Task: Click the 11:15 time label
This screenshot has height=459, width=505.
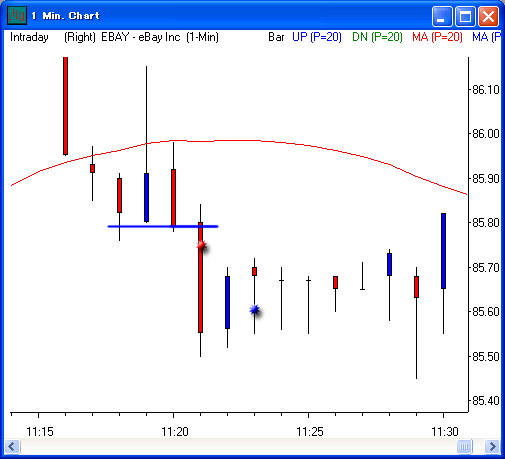Action: click(40, 432)
